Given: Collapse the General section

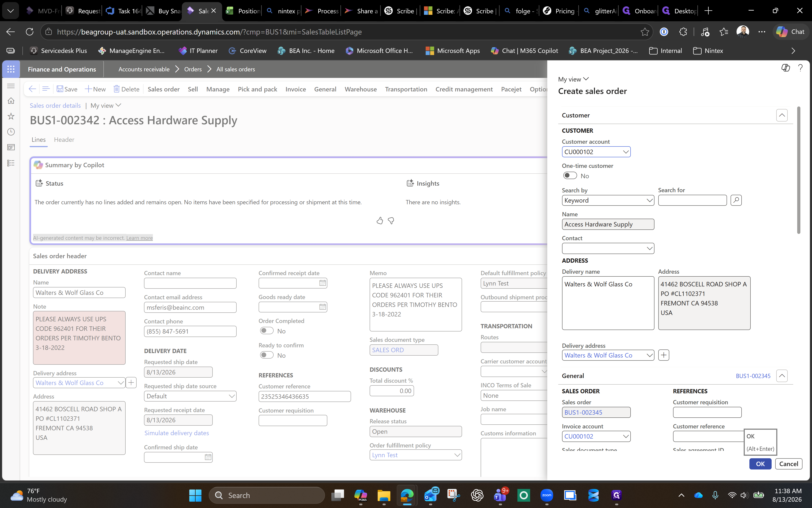Looking at the screenshot, I should [782, 376].
